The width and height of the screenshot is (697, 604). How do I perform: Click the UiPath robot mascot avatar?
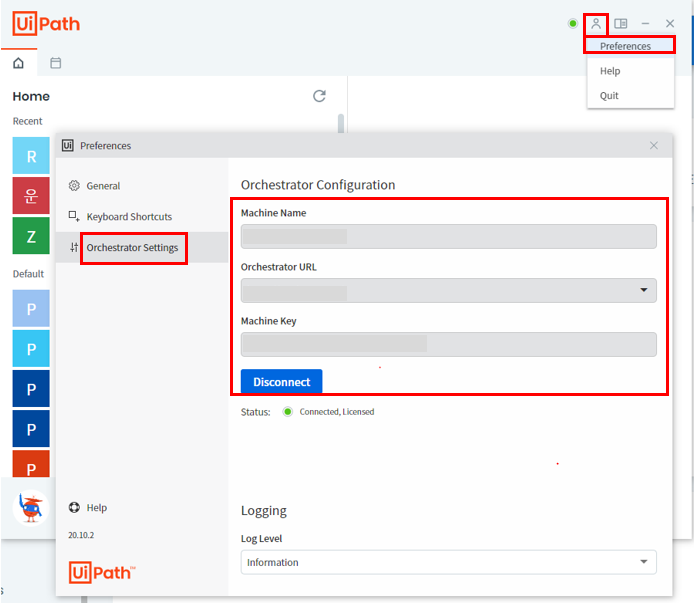[x=31, y=508]
